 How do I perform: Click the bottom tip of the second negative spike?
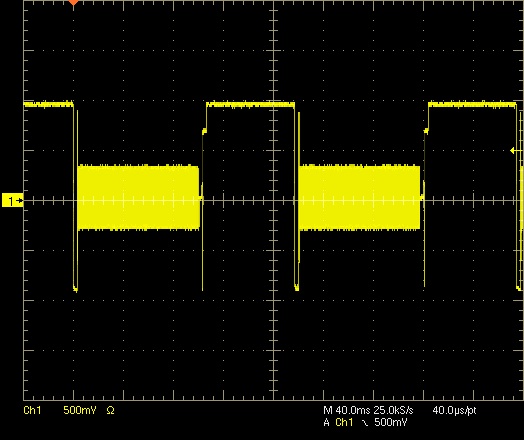297,288
